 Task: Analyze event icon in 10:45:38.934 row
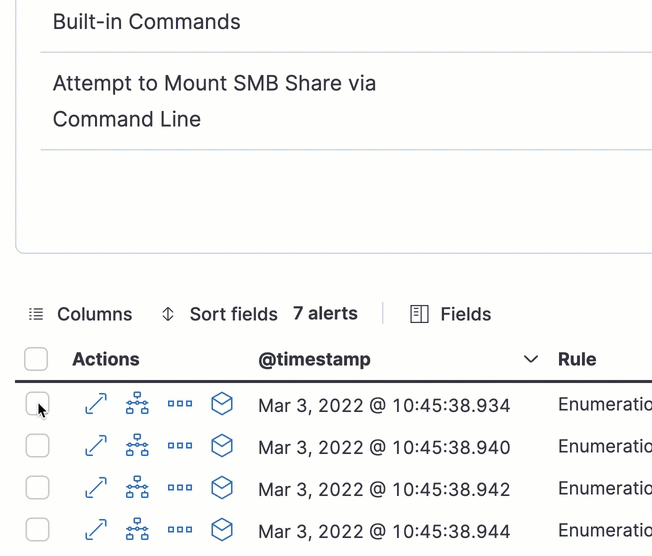[137, 404]
